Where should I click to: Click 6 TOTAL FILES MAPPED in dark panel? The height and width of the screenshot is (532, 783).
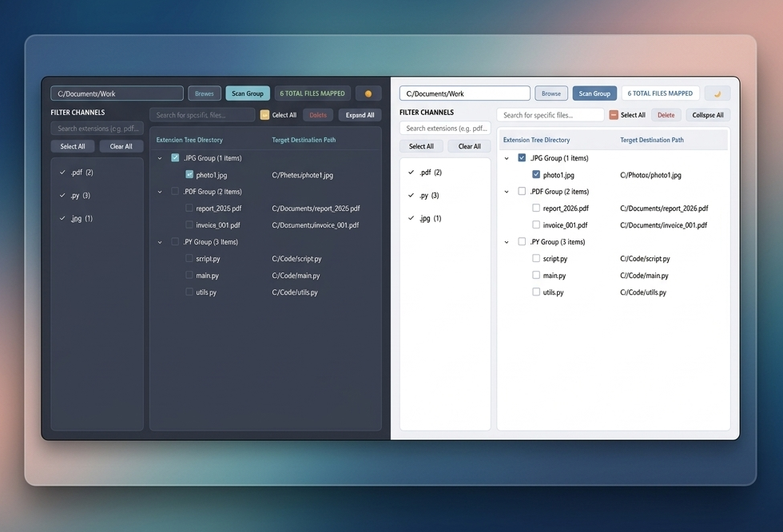(x=312, y=93)
